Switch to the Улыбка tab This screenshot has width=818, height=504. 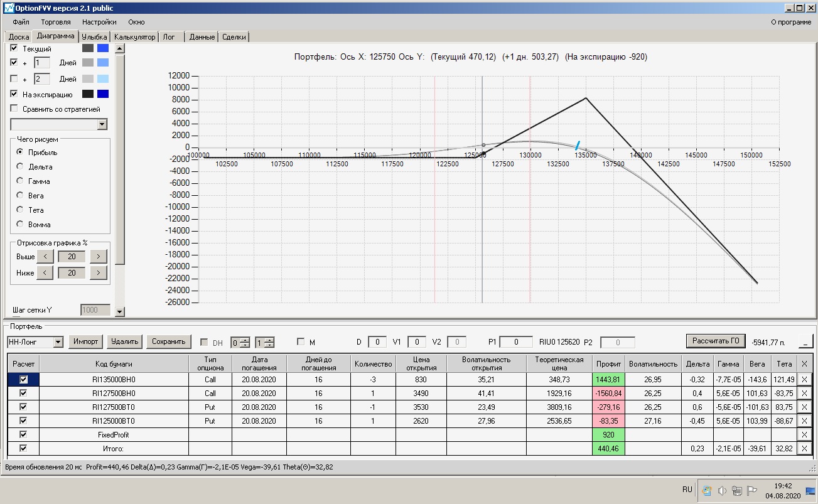click(x=95, y=37)
